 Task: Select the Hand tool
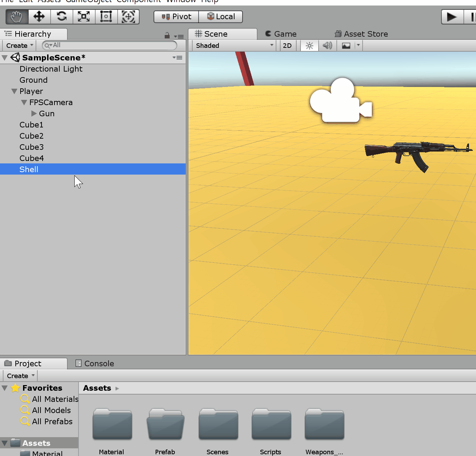click(16, 16)
